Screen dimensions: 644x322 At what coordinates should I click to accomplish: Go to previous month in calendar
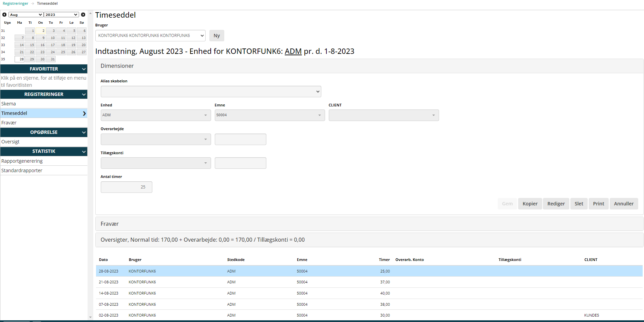pyautogui.click(x=4, y=15)
